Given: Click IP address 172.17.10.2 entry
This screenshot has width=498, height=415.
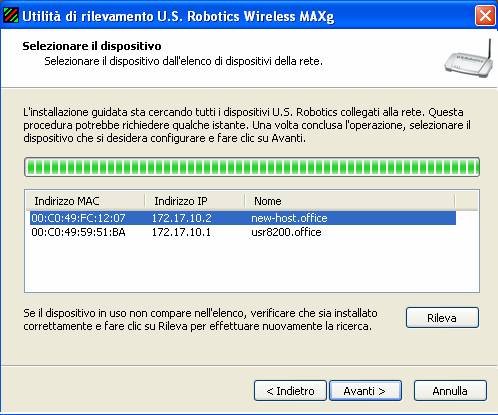Looking at the screenshot, I should (181, 218).
